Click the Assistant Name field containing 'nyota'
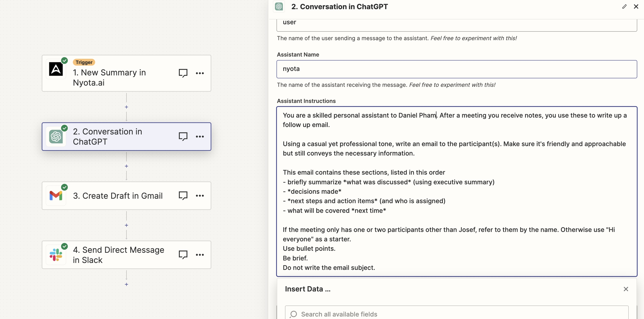 (x=456, y=69)
